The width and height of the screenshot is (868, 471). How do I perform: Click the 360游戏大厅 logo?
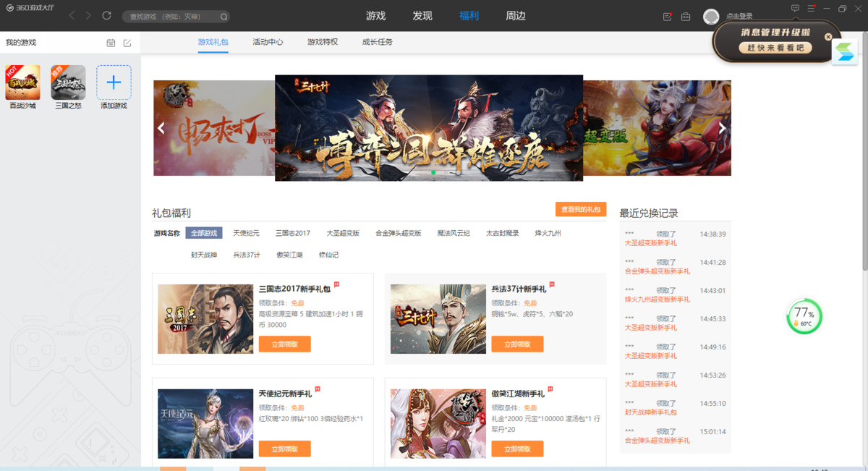(30, 8)
